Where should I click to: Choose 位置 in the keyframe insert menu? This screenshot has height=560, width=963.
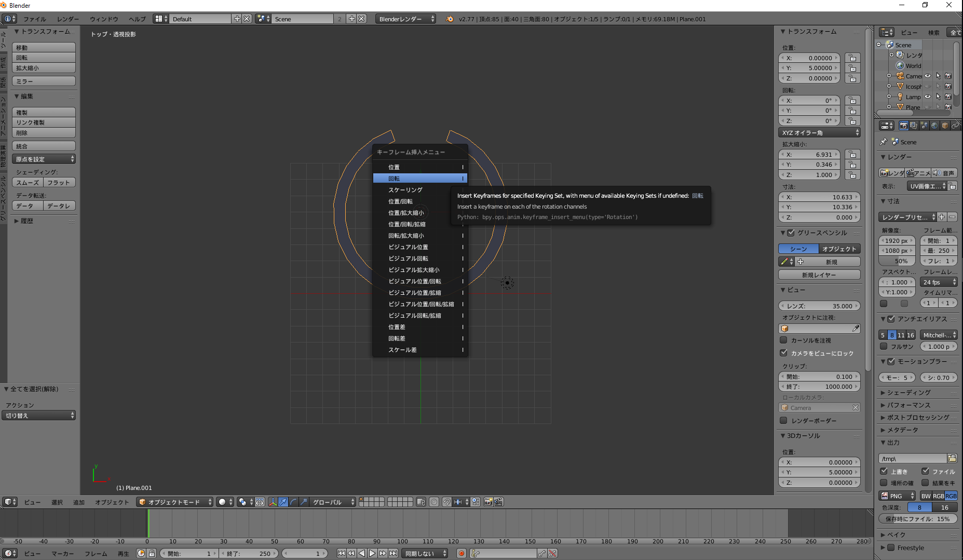420,167
